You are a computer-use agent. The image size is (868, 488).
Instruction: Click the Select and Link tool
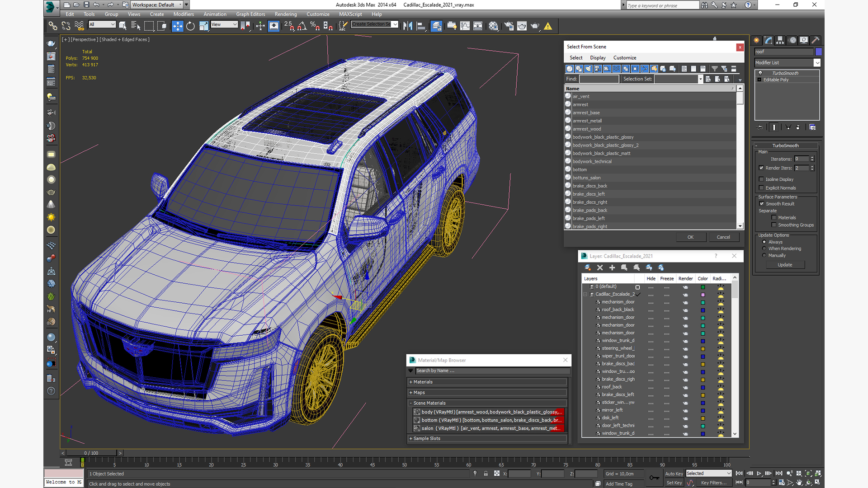[x=53, y=26]
